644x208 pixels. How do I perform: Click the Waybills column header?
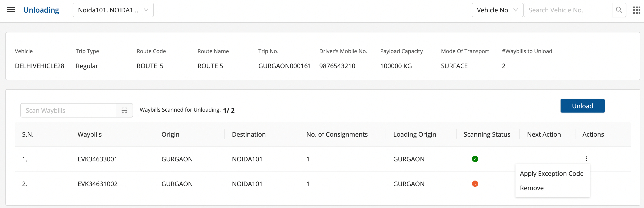pos(90,134)
